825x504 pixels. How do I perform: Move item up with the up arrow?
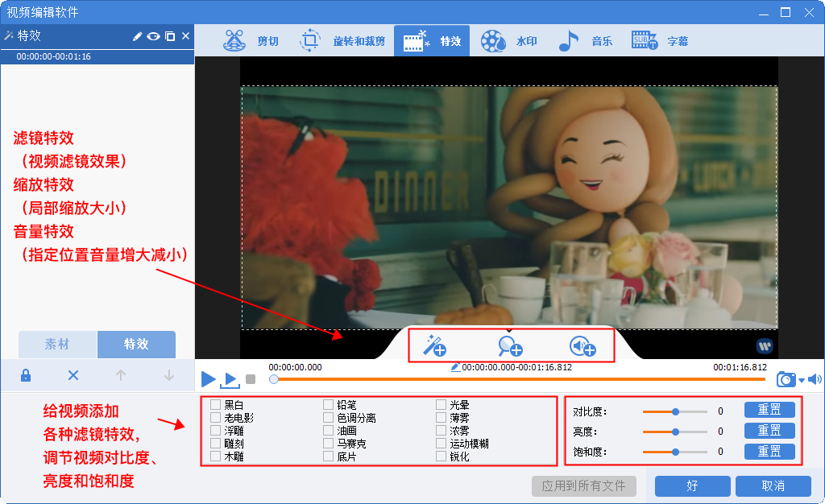(121, 375)
